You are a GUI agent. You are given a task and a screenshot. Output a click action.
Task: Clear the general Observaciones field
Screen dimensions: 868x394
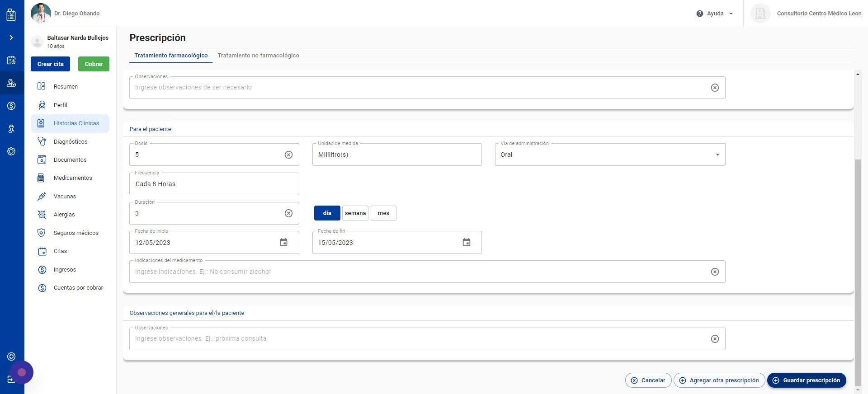(715, 339)
